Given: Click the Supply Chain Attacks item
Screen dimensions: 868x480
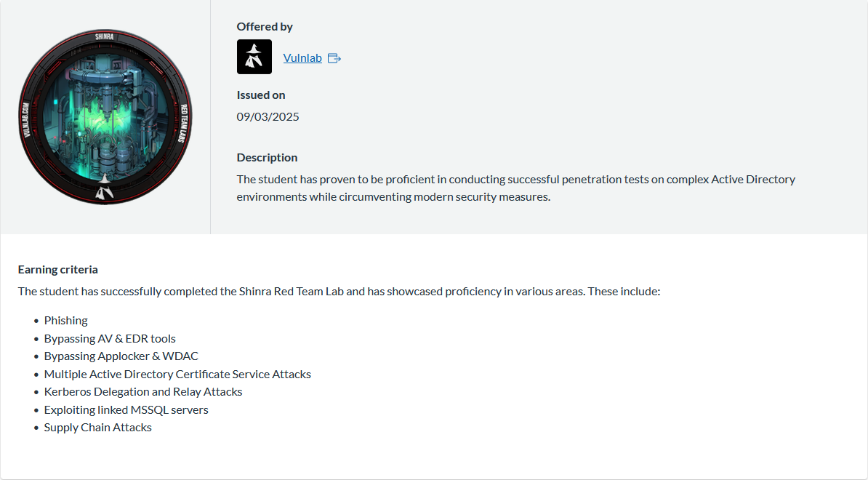Looking at the screenshot, I should tap(98, 428).
